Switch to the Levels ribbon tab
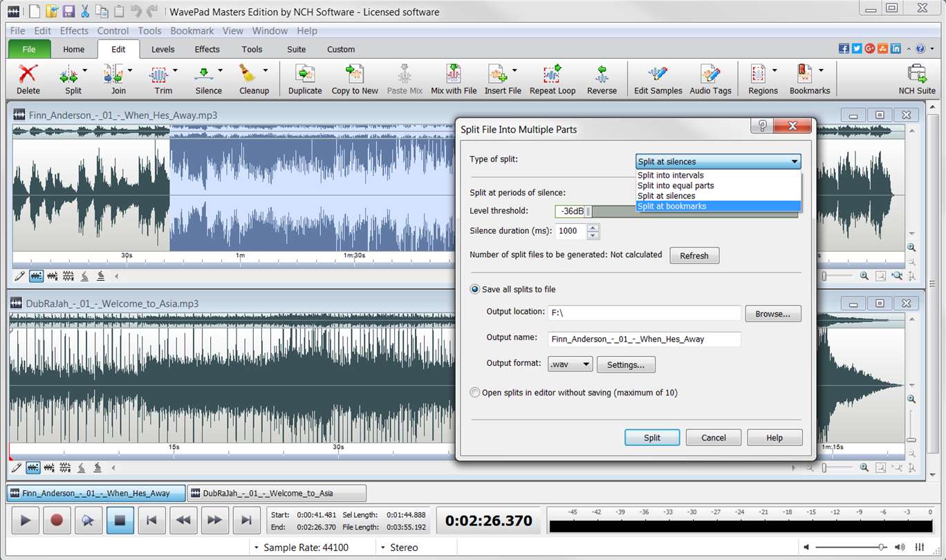The width and height of the screenshot is (946, 560). click(163, 49)
